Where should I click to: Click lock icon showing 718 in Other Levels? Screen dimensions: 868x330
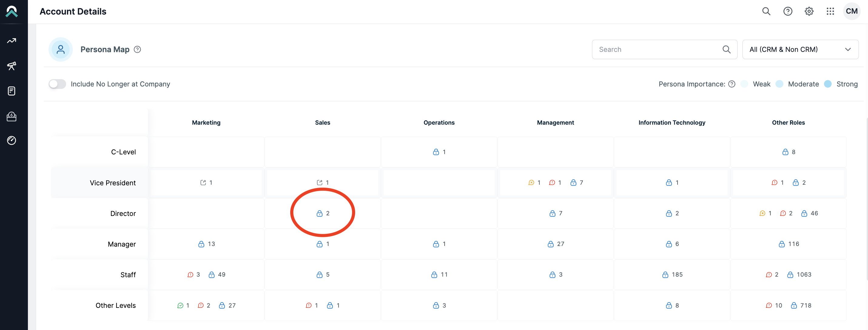pyautogui.click(x=794, y=306)
